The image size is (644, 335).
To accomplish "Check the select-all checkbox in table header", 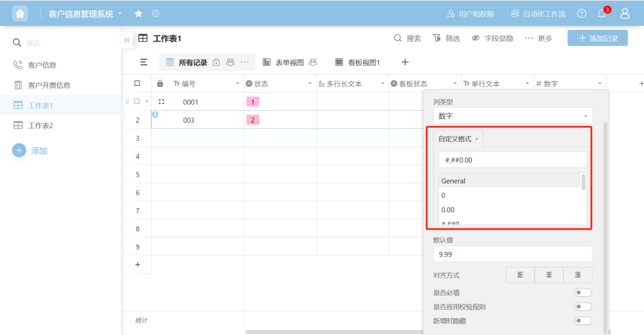I will point(137,83).
